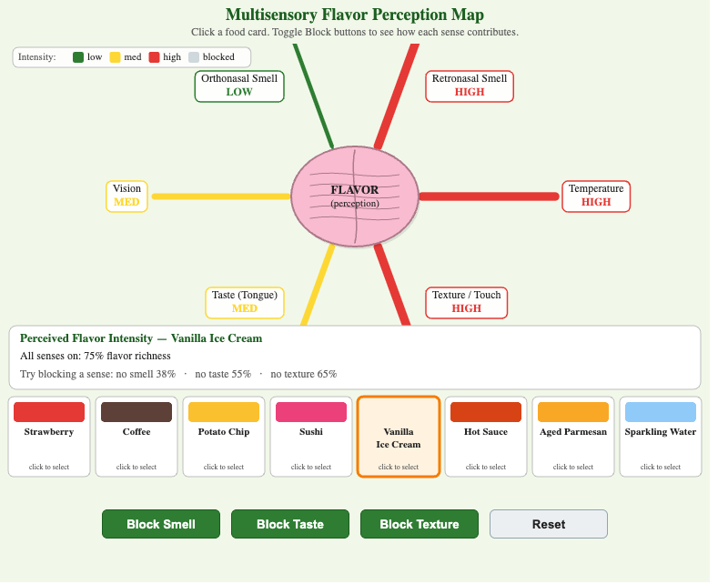Click the 'Multisensory Flavor Perception Map' title
The width and height of the screenshot is (728, 584).
[x=355, y=15]
